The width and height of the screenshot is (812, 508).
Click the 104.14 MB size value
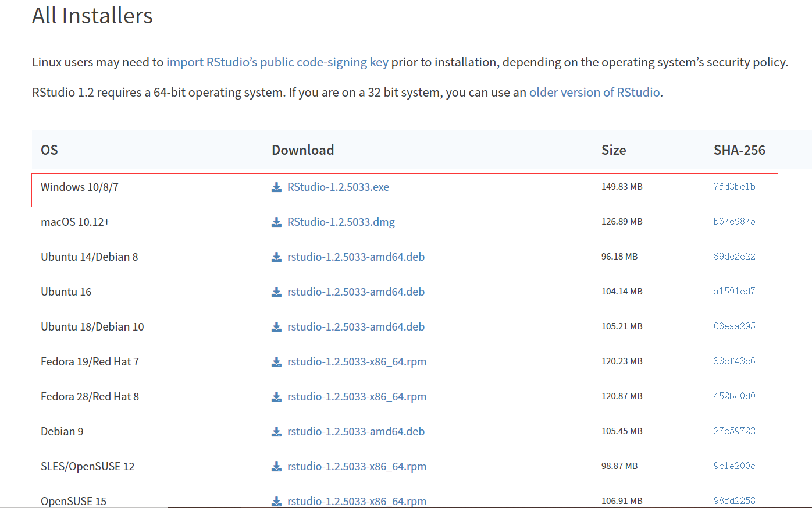622,292
